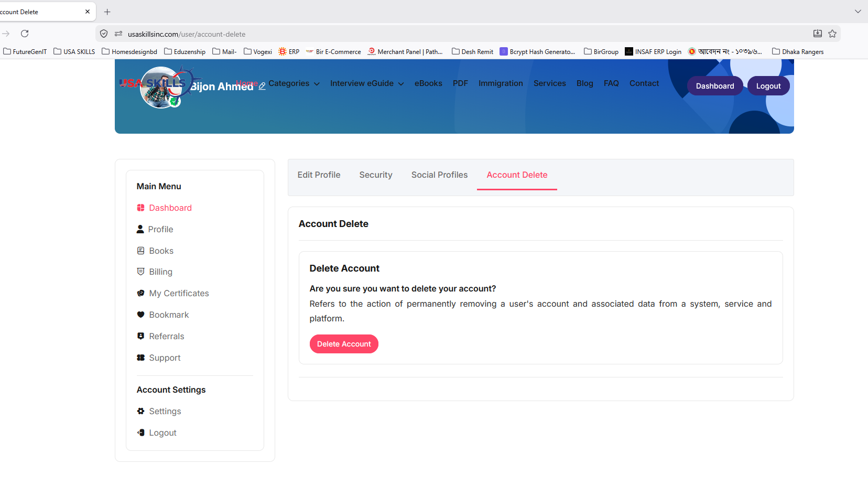Open the USA SKILLS bookmarks folder
This screenshot has height=497, width=868.
[x=74, y=51]
